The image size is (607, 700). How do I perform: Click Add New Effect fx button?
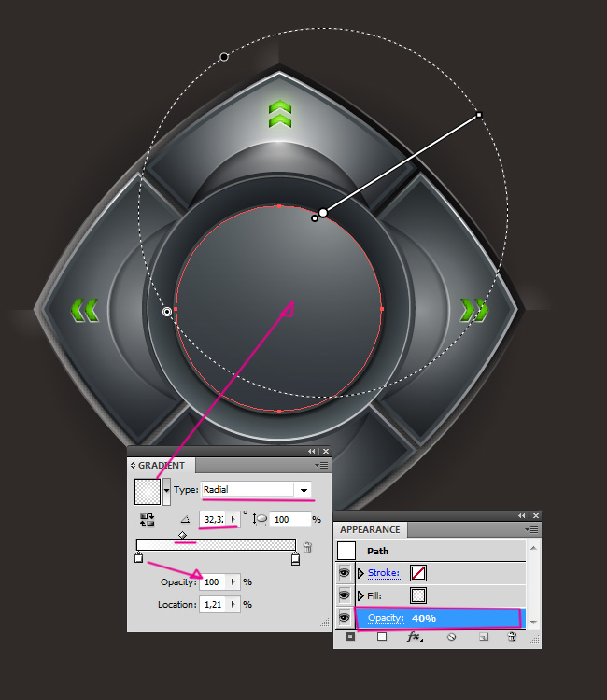(x=416, y=637)
